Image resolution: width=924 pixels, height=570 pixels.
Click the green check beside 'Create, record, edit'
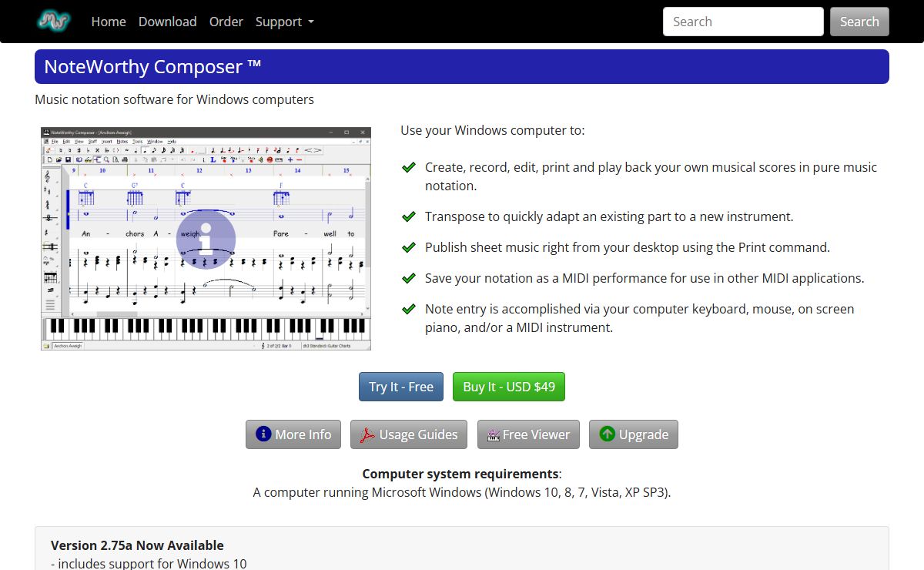409,167
